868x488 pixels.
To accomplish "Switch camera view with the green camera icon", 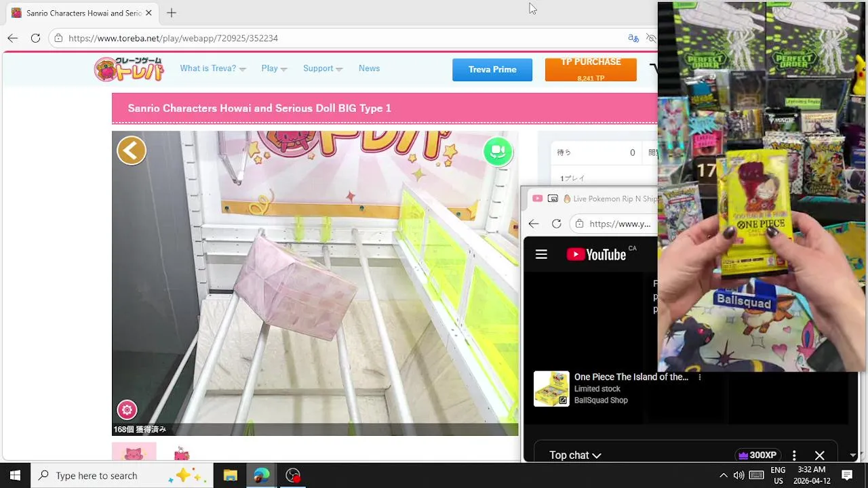I will click(x=498, y=151).
